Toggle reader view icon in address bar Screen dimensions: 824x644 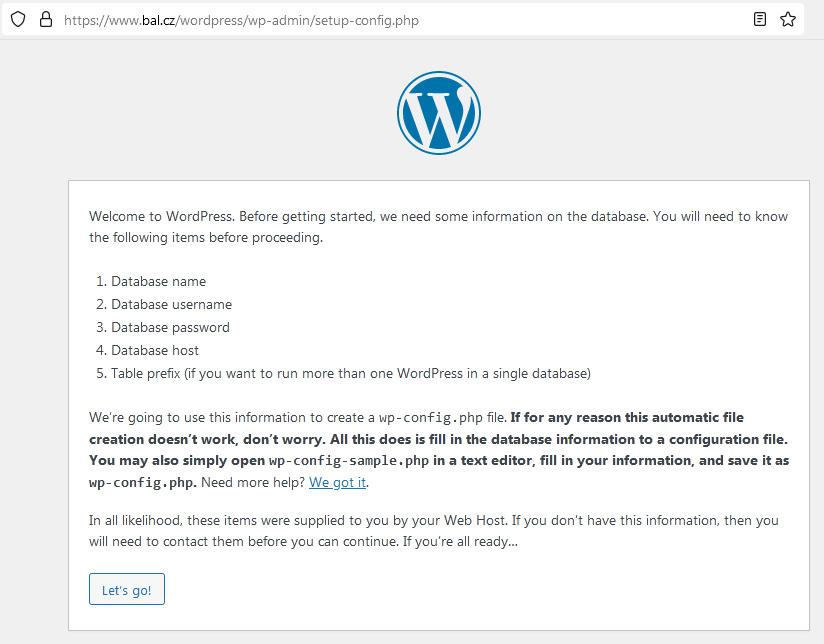click(760, 19)
